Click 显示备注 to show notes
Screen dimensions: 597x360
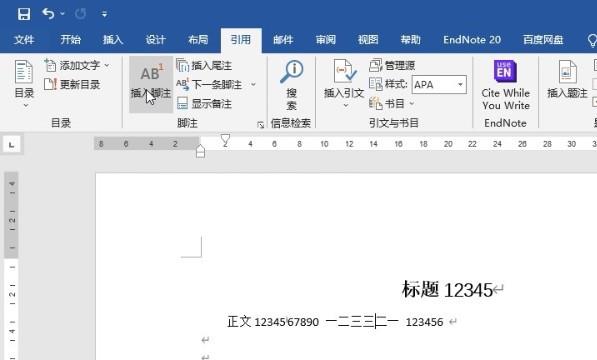click(x=204, y=103)
